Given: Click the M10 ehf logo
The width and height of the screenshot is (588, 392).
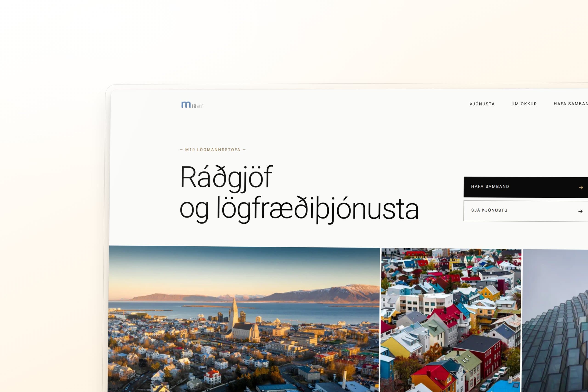Looking at the screenshot, I should click(x=192, y=105).
